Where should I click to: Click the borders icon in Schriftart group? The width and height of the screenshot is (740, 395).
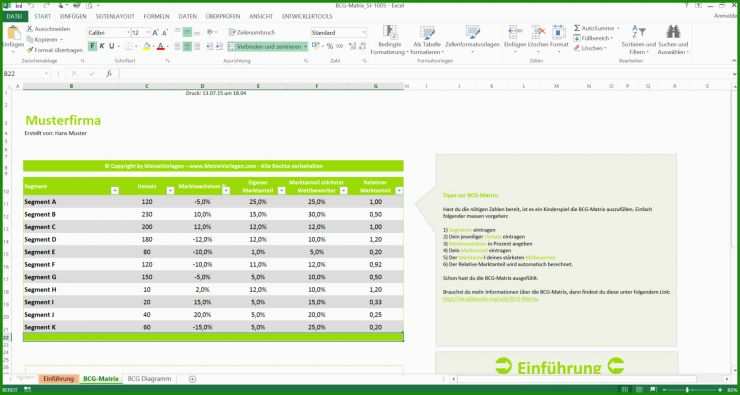pos(131,46)
